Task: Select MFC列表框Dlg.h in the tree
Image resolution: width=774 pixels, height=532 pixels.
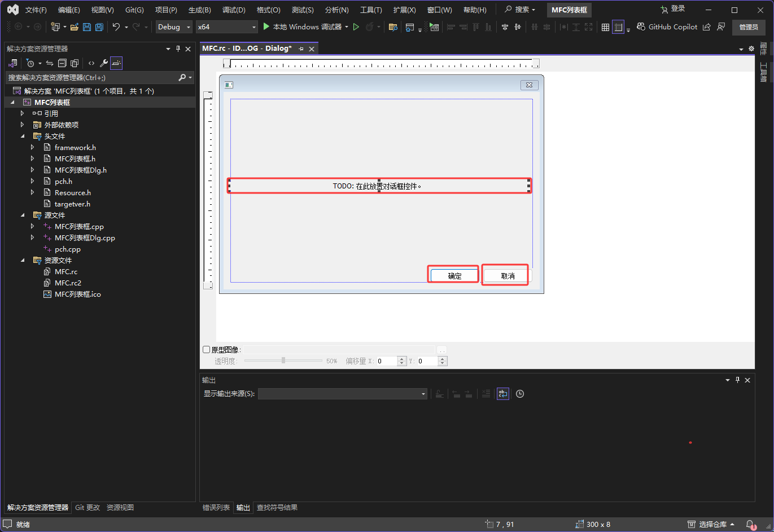Action: [x=81, y=170]
